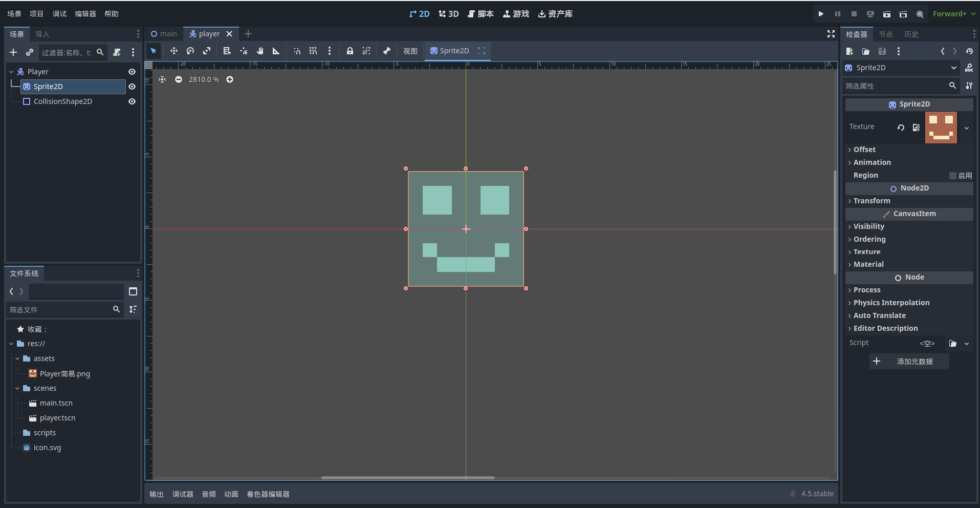The width and height of the screenshot is (980, 508).
Task: Expand the Offset property group
Action: click(x=864, y=150)
